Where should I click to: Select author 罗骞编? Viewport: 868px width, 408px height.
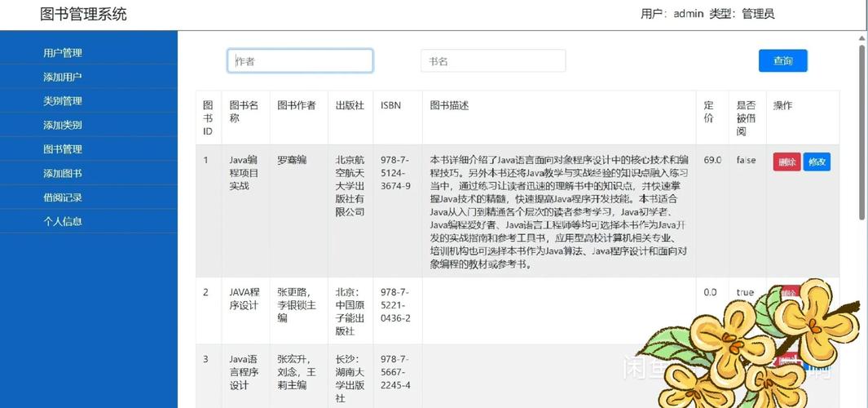tap(292, 160)
